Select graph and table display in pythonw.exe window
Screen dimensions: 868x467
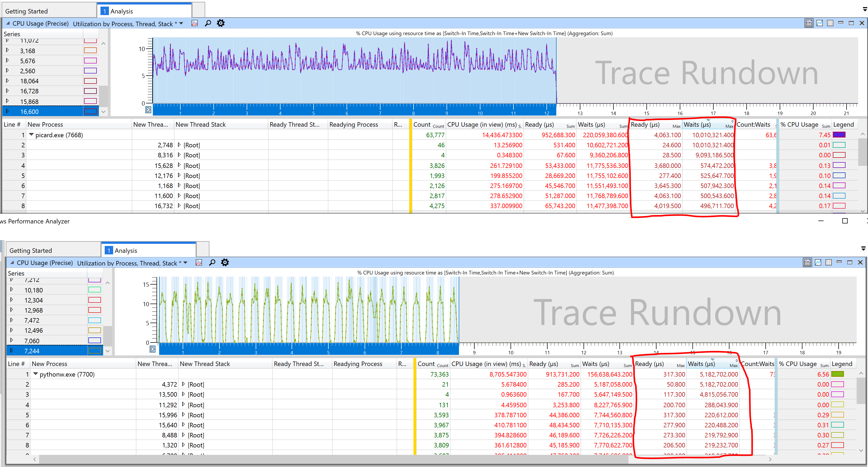pyautogui.click(x=807, y=262)
